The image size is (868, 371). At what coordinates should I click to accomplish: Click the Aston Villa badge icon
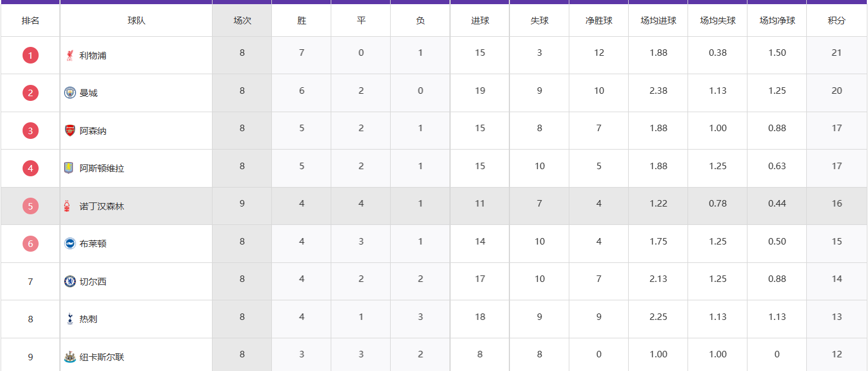[x=69, y=168]
